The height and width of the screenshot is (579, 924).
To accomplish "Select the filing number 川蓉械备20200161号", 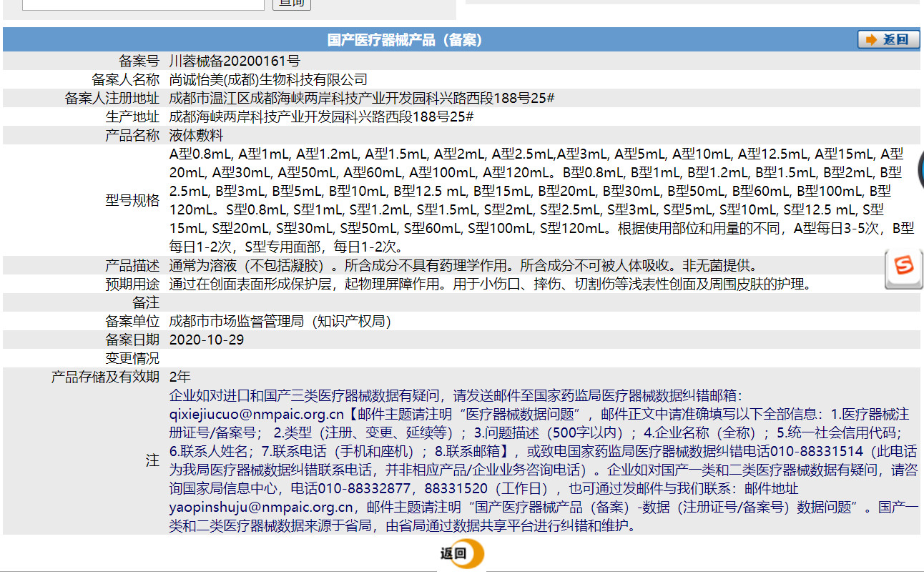I will pyautogui.click(x=235, y=61).
